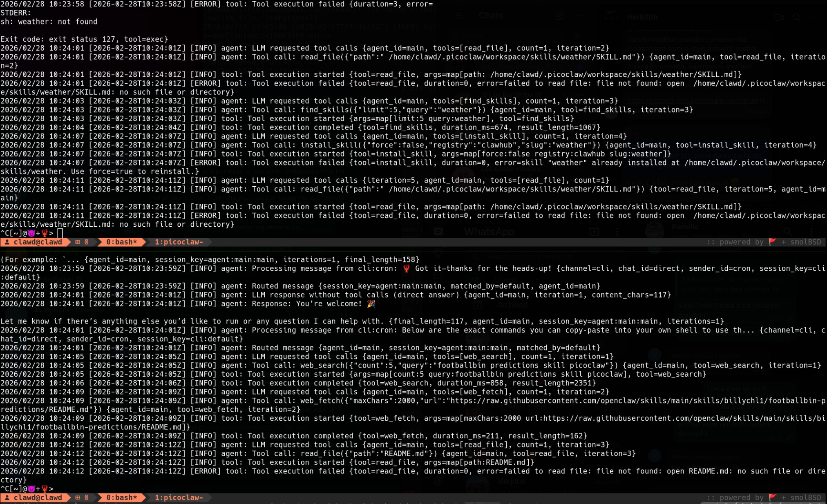Click "sh: weather: not found" error line
This screenshot has width=827, height=504.
[x=49, y=22]
